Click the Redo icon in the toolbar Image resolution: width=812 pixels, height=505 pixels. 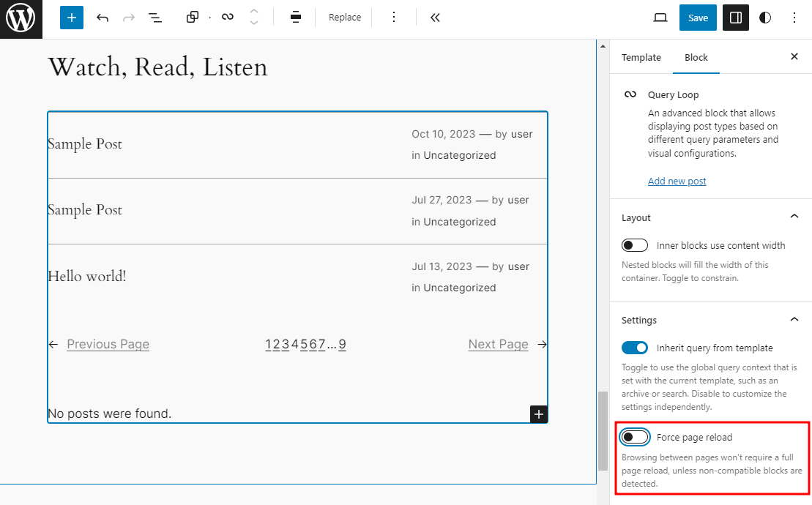[128, 17]
